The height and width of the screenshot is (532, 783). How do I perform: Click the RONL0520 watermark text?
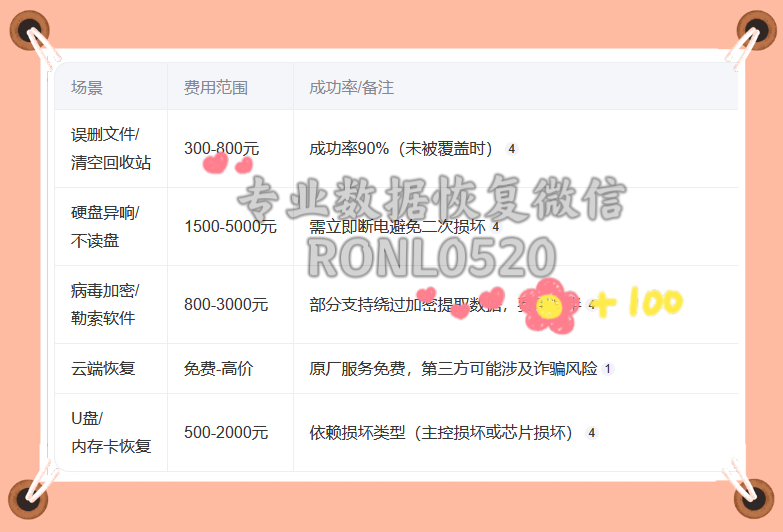coord(431,257)
